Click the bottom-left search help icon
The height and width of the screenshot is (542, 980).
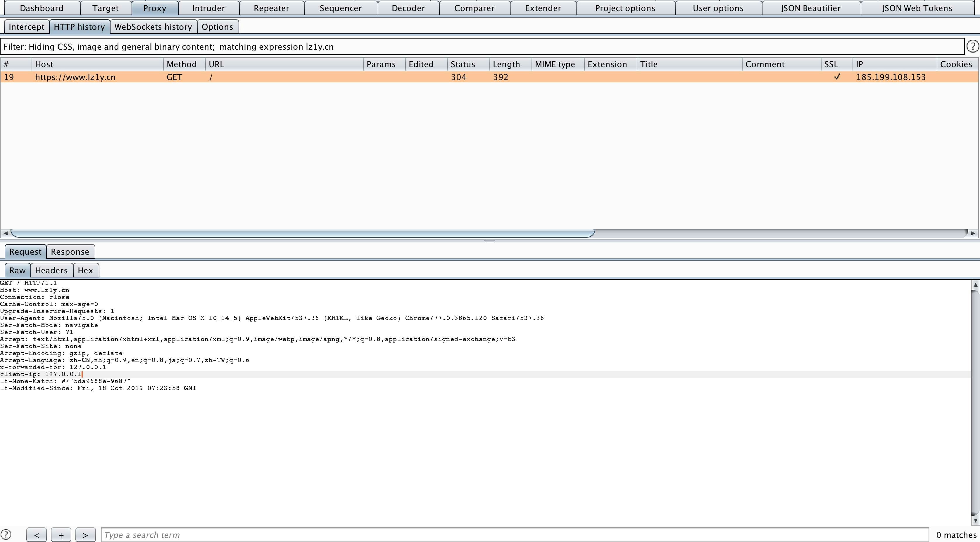[x=6, y=534]
